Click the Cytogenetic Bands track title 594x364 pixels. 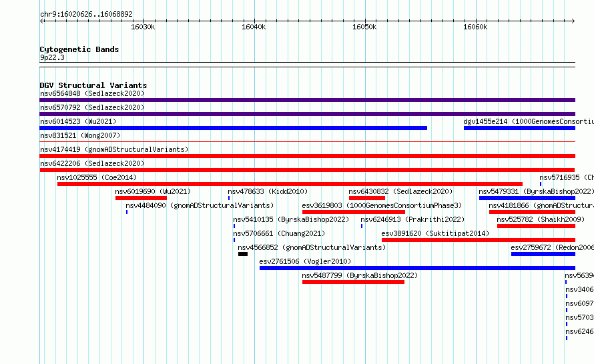pyautogui.click(x=79, y=49)
